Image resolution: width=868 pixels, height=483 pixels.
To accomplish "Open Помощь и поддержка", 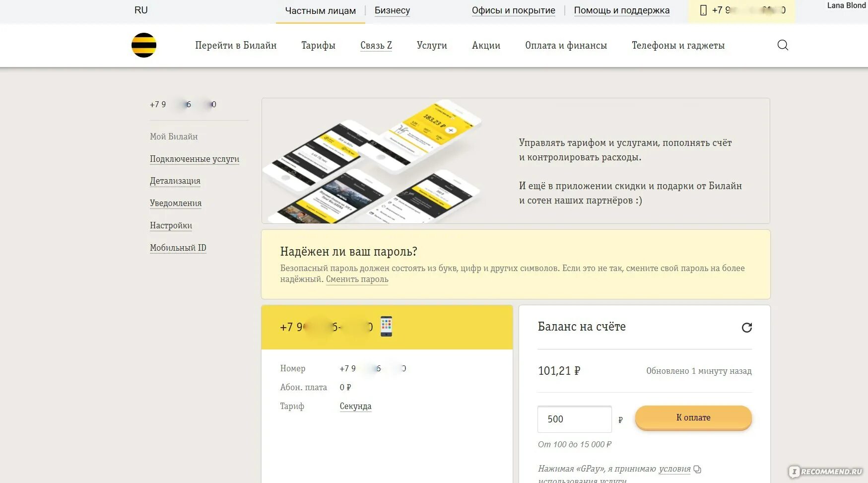I will point(622,10).
